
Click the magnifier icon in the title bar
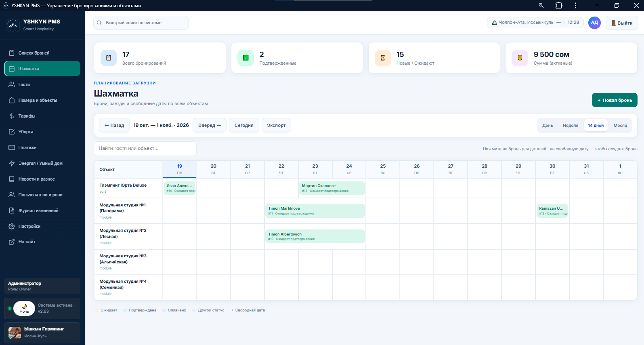coord(541,6)
